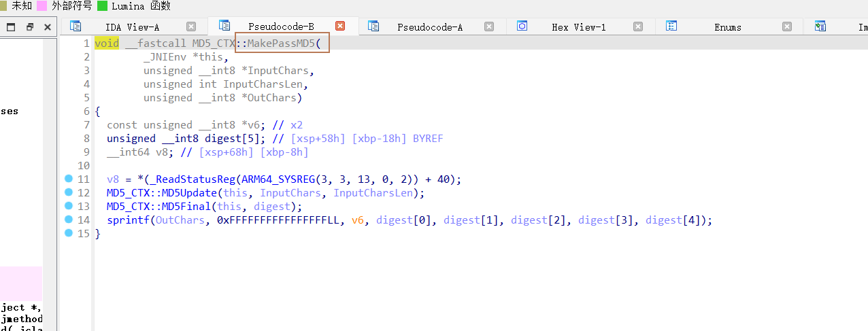Click the pink 外部符号 legend swatch

click(x=42, y=6)
